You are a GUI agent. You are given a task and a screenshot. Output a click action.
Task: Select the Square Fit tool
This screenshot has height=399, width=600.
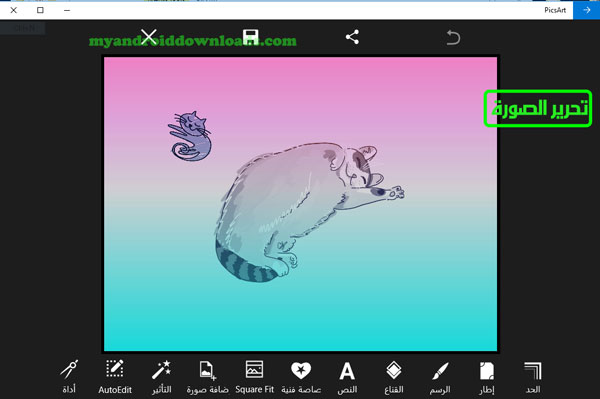point(254,376)
